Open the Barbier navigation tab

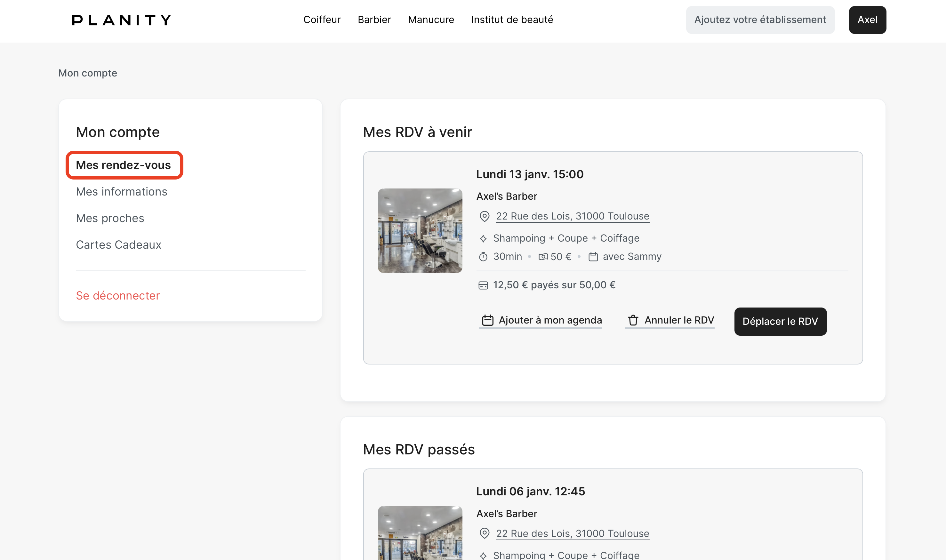click(x=374, y=20)
